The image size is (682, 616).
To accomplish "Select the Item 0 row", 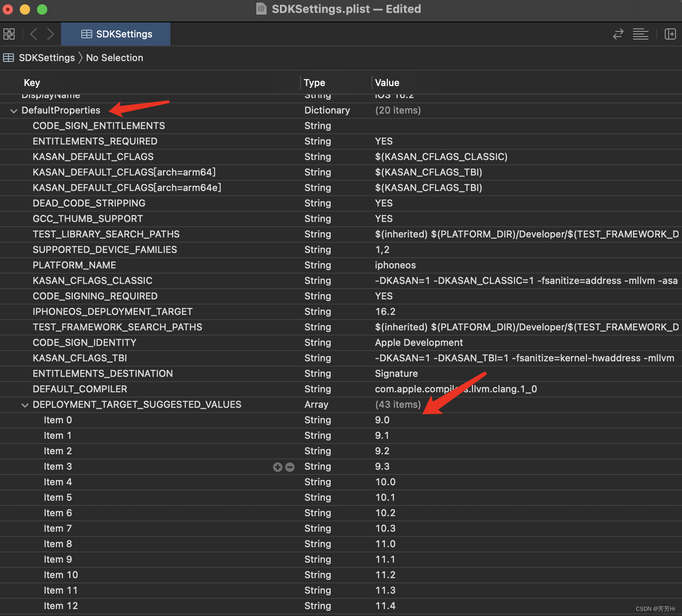I will point(341,420).
